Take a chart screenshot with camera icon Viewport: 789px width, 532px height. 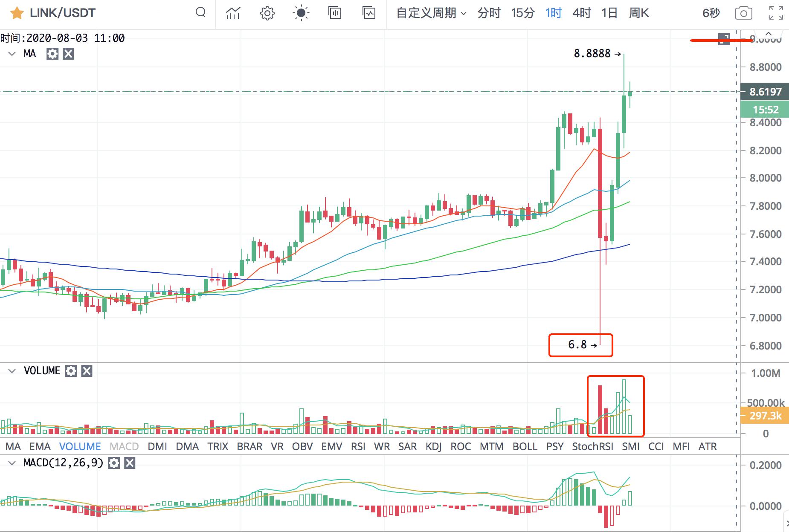[x=744, y=13]
